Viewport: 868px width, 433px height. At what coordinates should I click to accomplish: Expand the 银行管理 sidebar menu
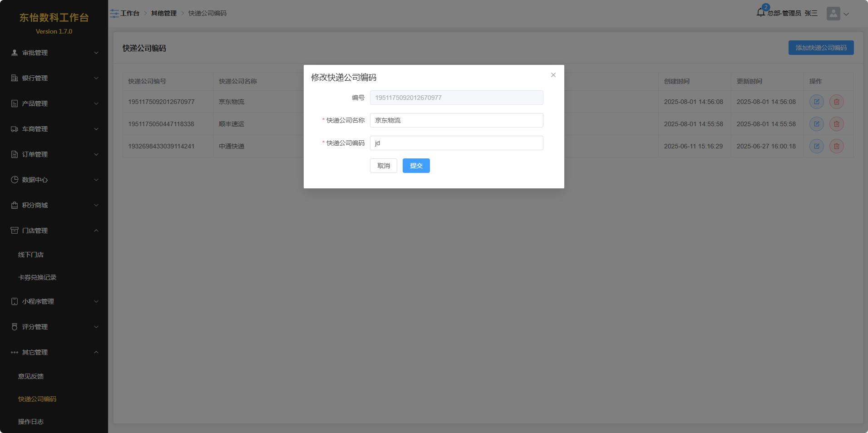(54, 78)
